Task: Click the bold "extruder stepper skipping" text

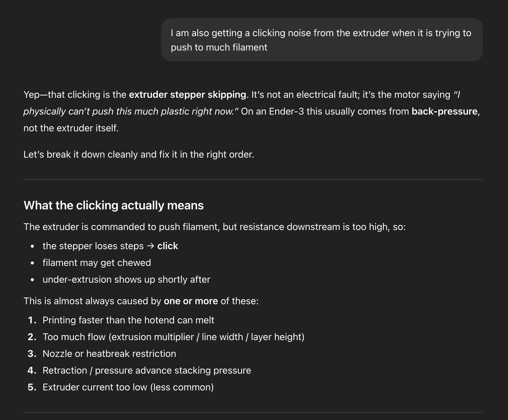Action: click(187, 95)
